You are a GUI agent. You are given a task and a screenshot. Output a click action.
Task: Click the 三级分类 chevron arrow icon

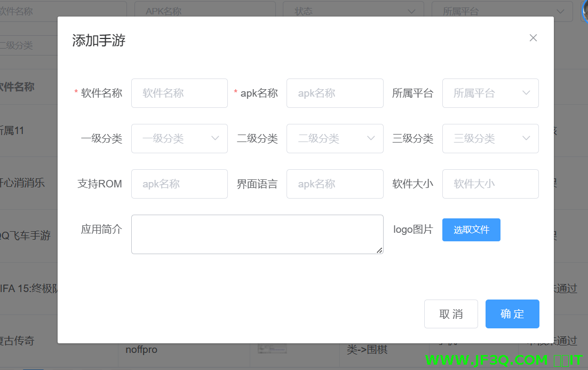tap(526, 139)
